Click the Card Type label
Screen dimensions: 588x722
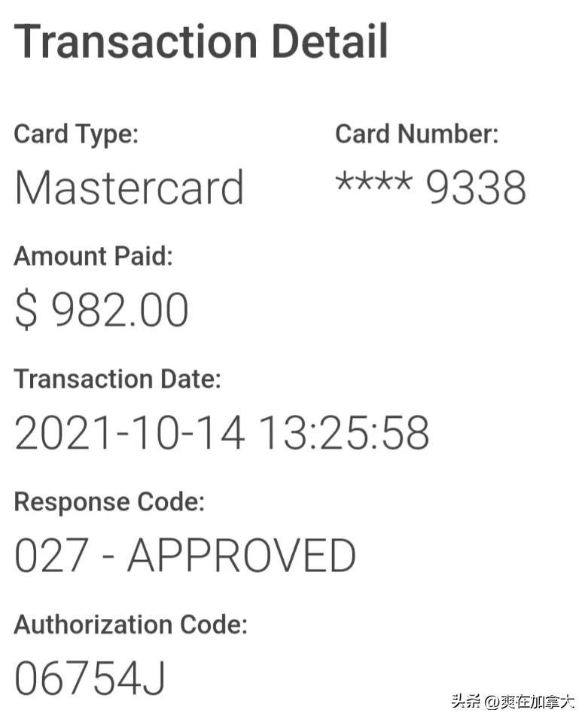click(x=76, y=135)
